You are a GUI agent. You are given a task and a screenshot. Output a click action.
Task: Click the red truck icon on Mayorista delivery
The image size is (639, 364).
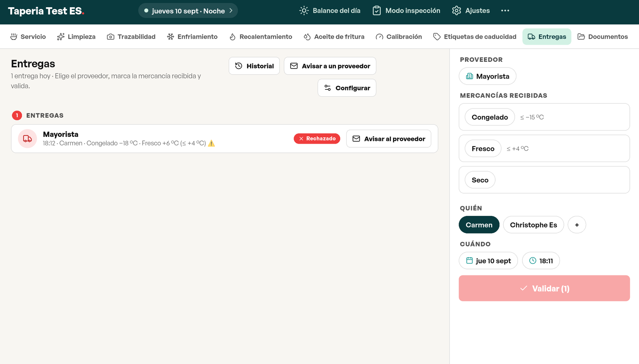click(x=28, y=138)
